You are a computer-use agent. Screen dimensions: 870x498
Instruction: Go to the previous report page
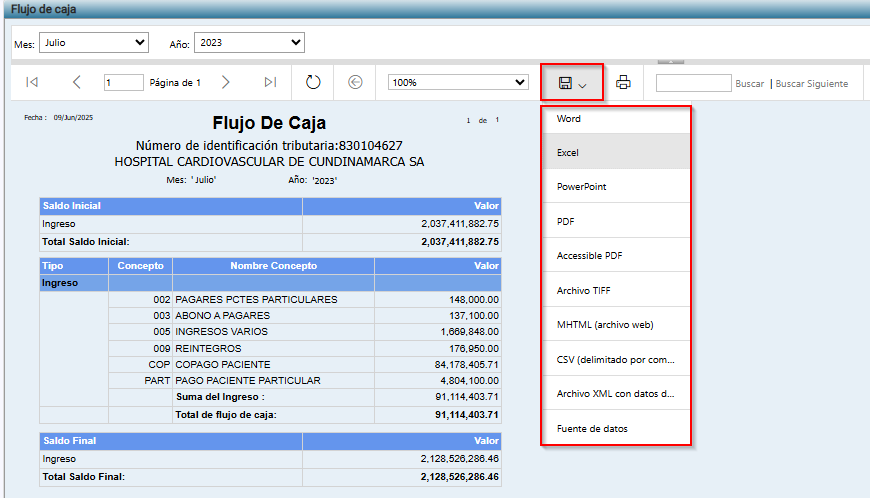coord(77,82)
